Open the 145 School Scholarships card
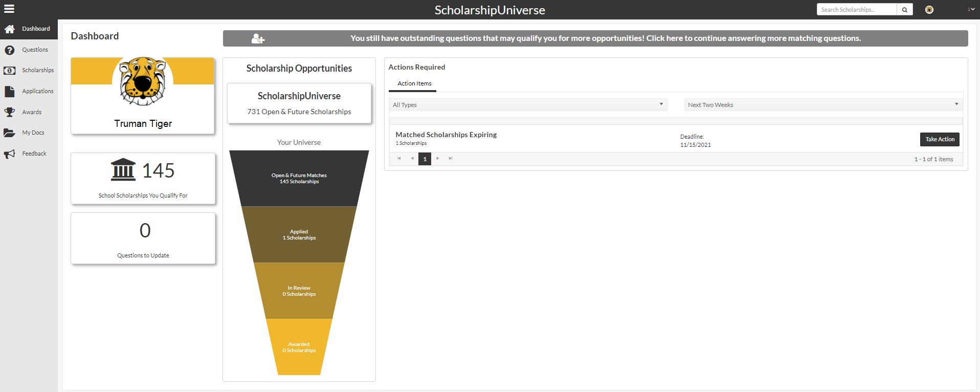The image size is (980, 392). tap(143, 179)
